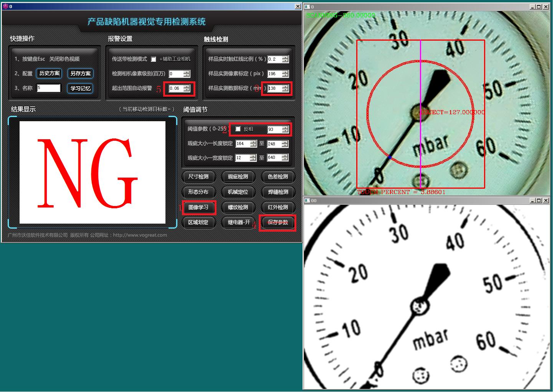Click the window 0 title bar icon
The height and width of the screenshot is (392, 557).
pos(307,7)
